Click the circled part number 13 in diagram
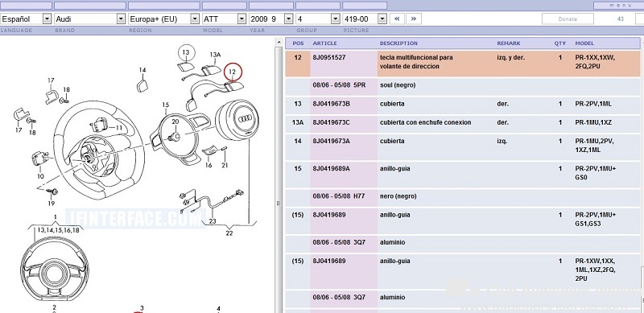The width and height of the screenshot is (644, 313). tap(186, 52)
